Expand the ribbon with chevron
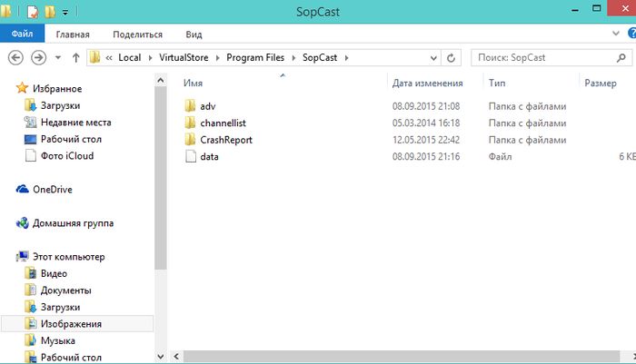 (617, 34)
